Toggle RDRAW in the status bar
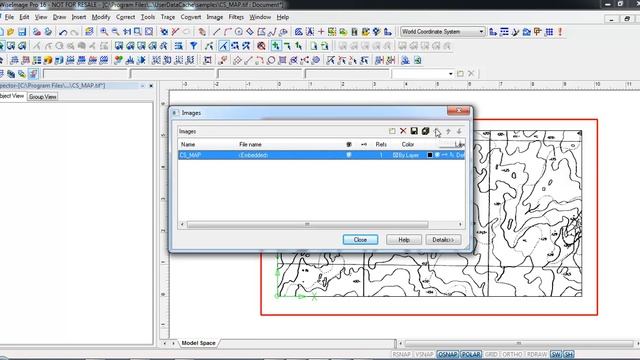640x360 pixels. click(537, 354)
